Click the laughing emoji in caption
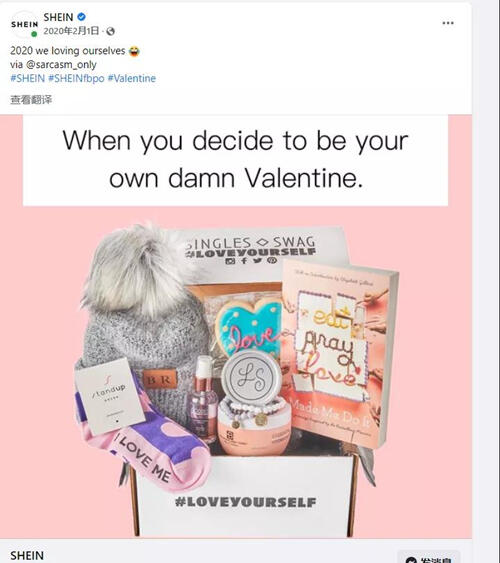 (134, 51)
